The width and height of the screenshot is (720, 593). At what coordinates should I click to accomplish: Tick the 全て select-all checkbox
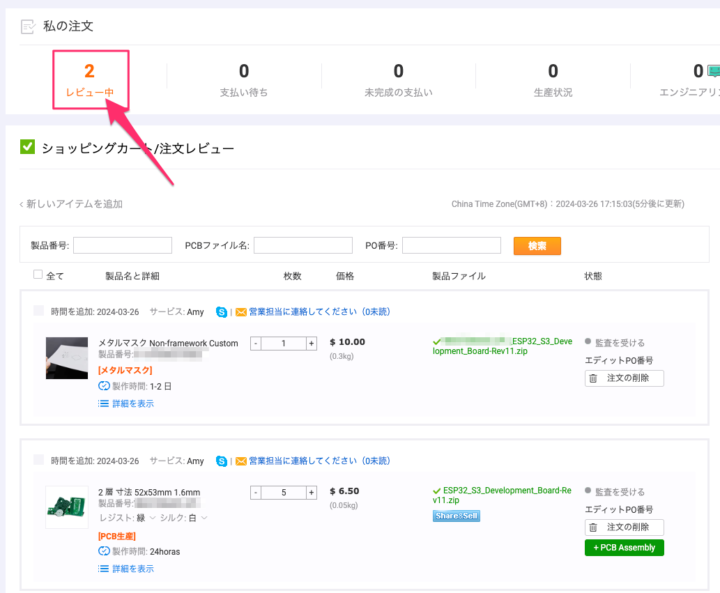click(38, 275)
